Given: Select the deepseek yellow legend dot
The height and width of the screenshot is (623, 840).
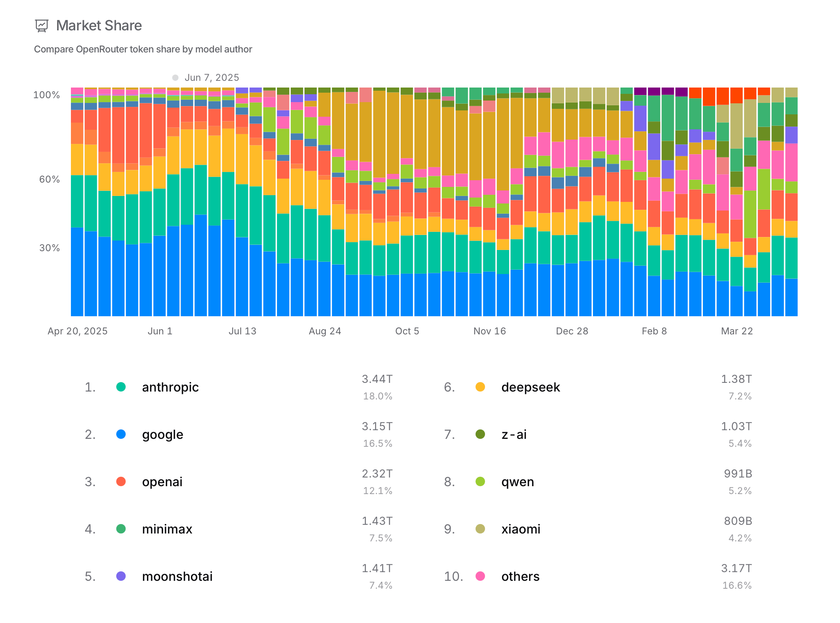Looking at the screenshot, I should pyautogui.click(x=481, y=387).
